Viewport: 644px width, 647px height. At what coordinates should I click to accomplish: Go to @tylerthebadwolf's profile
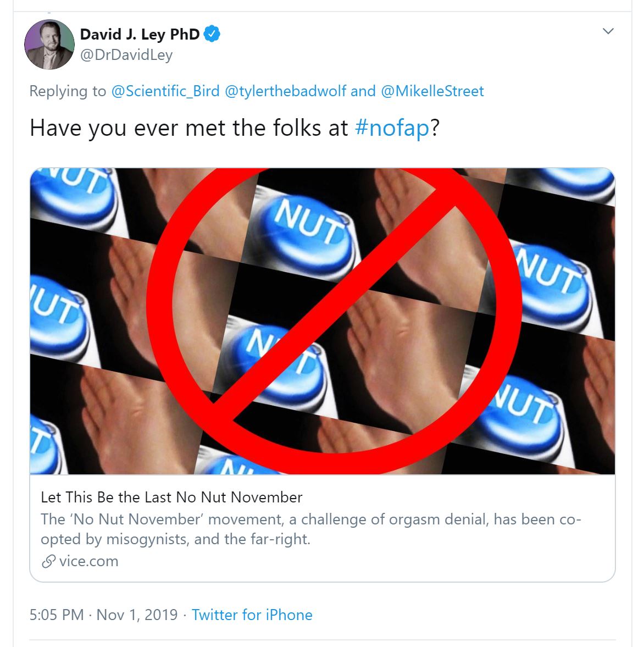pos(285,91)
